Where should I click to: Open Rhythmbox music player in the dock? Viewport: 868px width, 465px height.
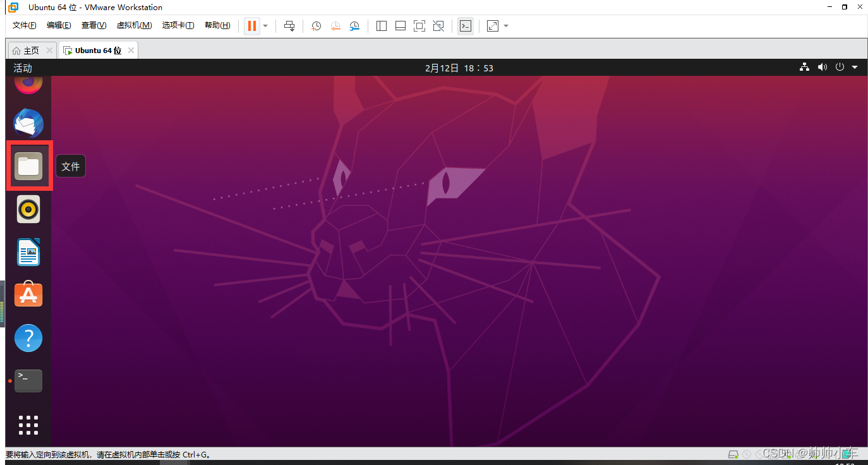tap(28, 209)
